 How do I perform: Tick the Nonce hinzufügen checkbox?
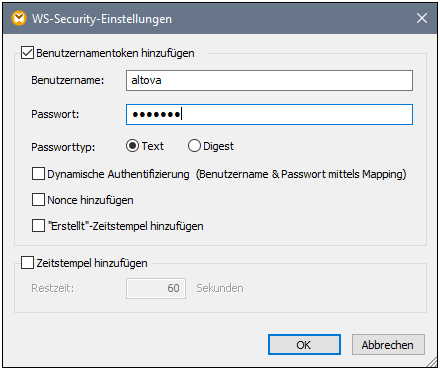point(38,200)
